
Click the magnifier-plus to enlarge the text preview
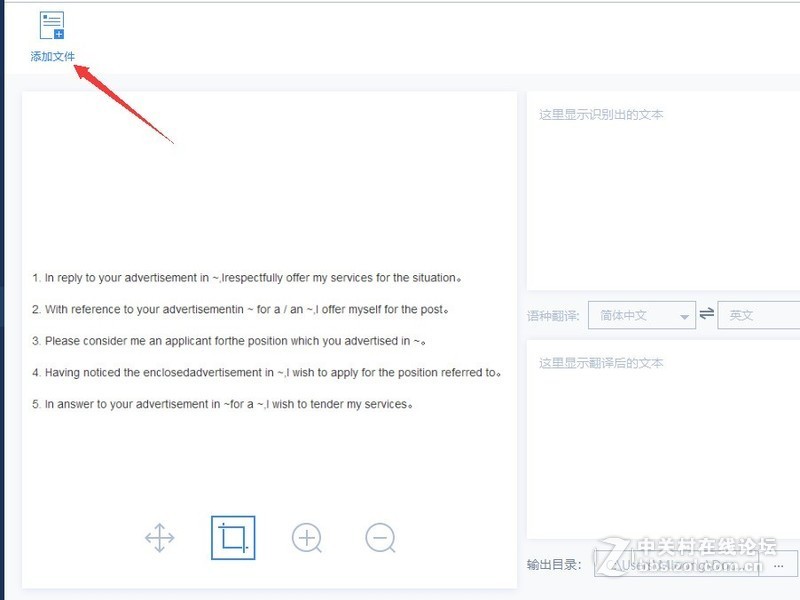tap(306, 538)
